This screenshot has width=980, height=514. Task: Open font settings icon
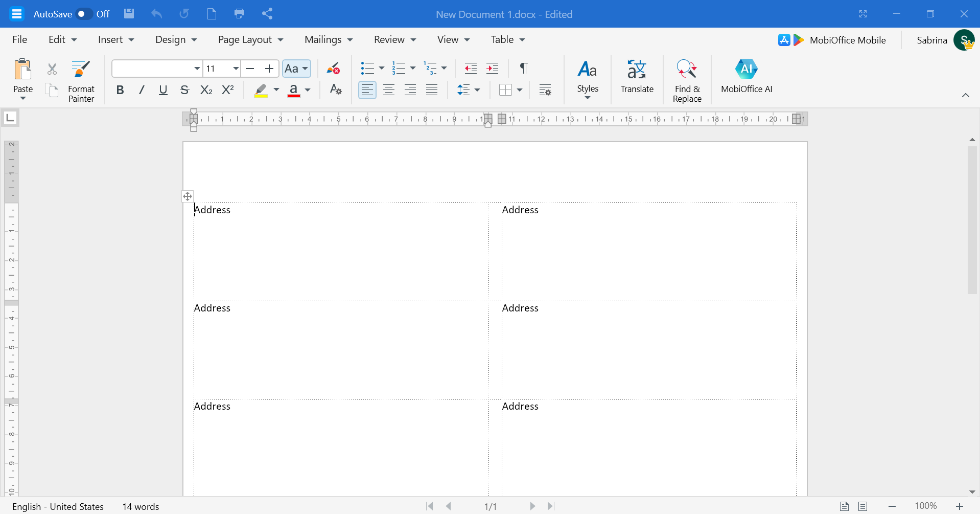pyautogui.click(x=336, y=90)
